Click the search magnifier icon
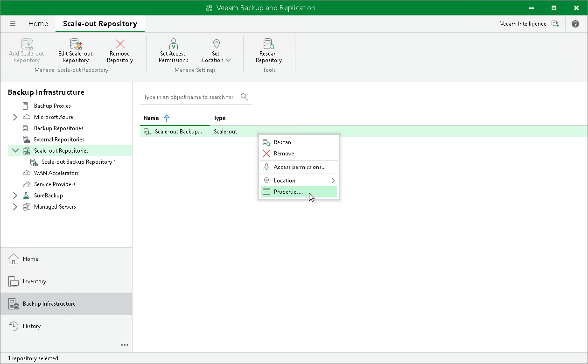 pyautogui.click(x=244, y=97)
